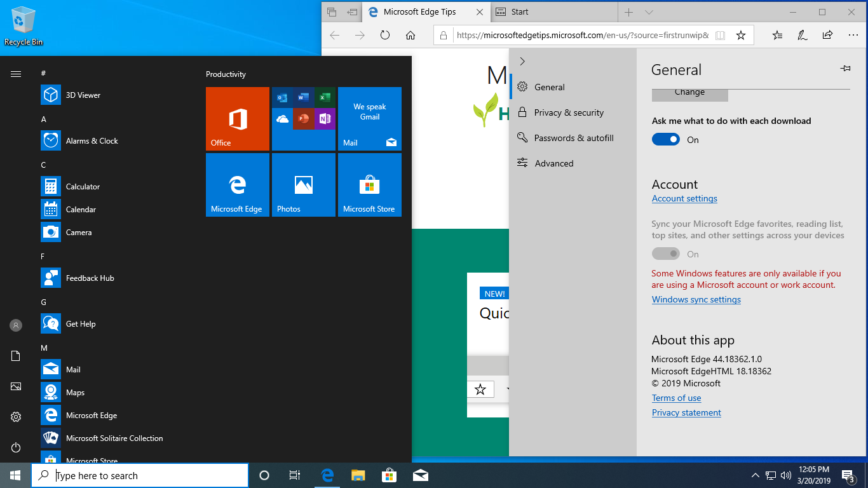Go to Edge home page
868x488 pixels.
coord(410,36)
